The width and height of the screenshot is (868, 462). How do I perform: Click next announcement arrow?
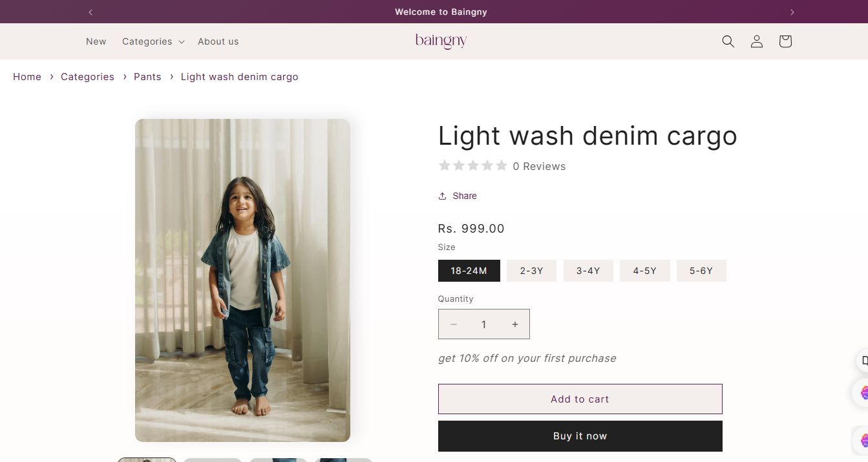pyautogui.click(x=792, y=12)
